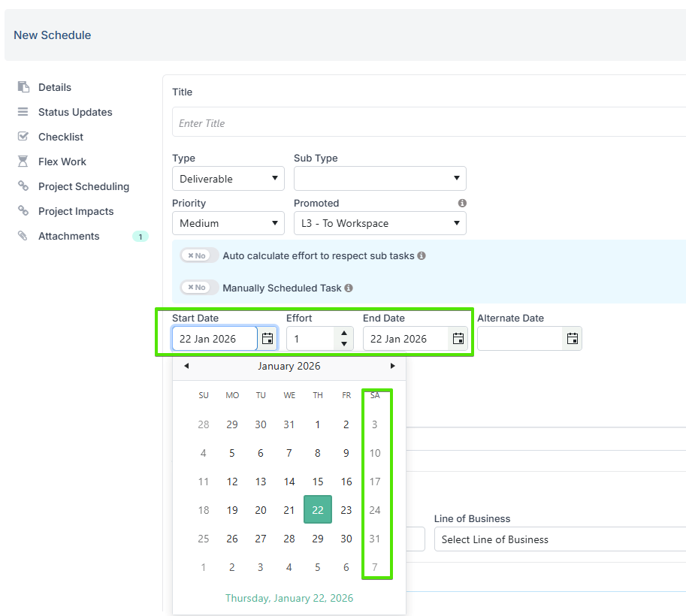Open the Priority dropdown set to Medium
This screenshot has height=616, width=686.
(228, 223)
